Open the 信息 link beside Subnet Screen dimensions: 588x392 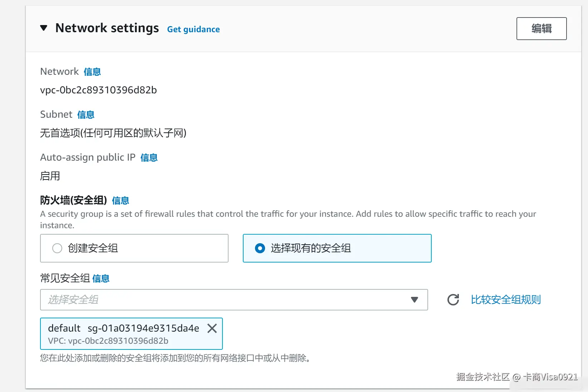86,115
